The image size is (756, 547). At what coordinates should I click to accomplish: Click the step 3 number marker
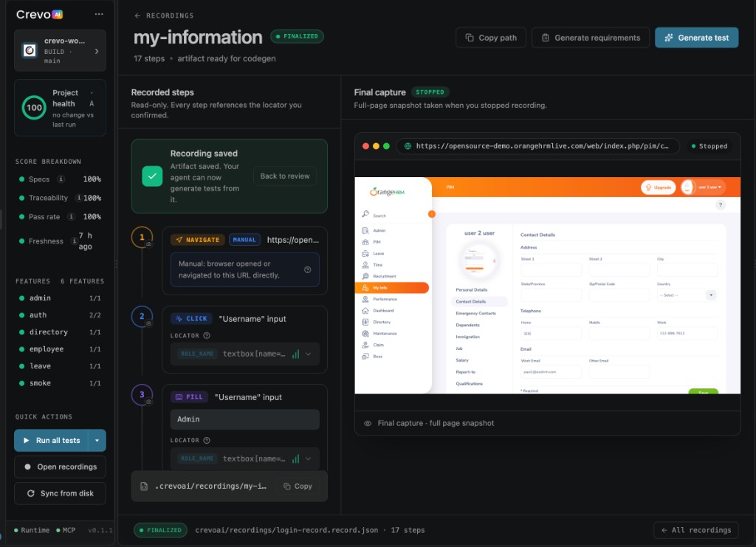pyautogui.click(x=142, y=394)
